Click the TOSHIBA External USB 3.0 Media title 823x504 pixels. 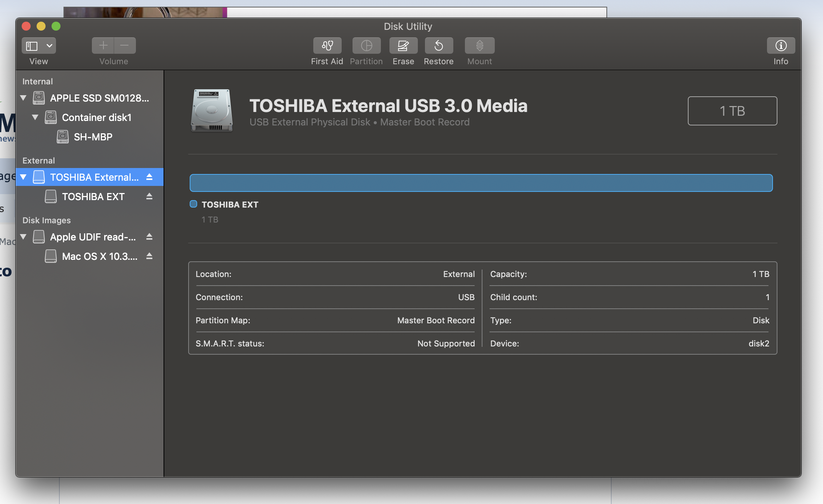388,106
